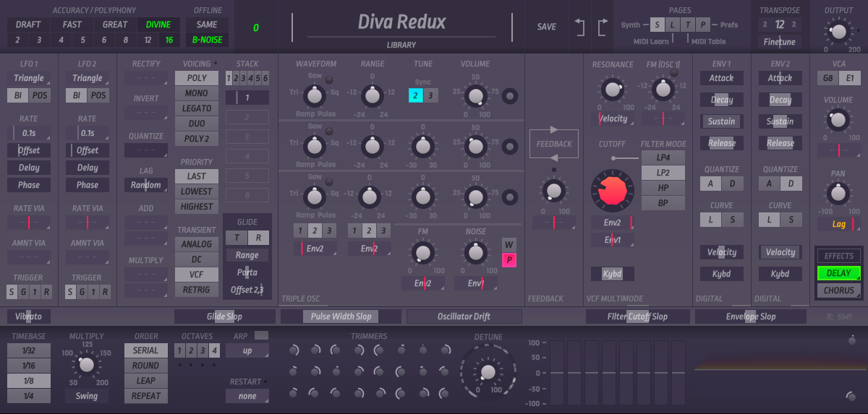Viewport: 868px width, 414px height.
Task: Click the LED above oscillator 3 waveform knob
Action: coord(329,181)
